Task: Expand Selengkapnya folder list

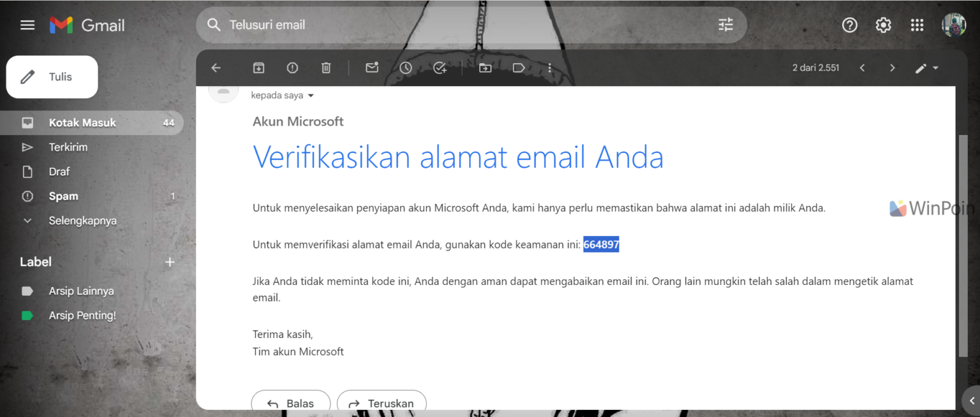Action: [92, 221]
